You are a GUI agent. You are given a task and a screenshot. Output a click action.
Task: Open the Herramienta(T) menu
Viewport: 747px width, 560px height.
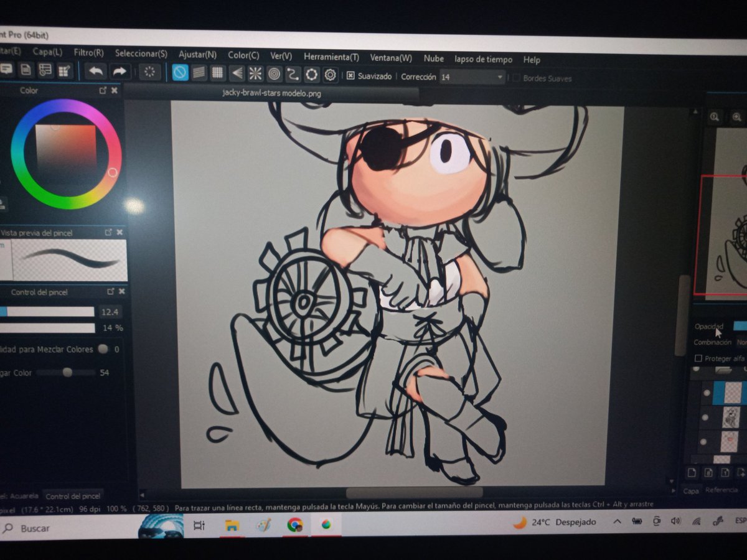(331, 57)
